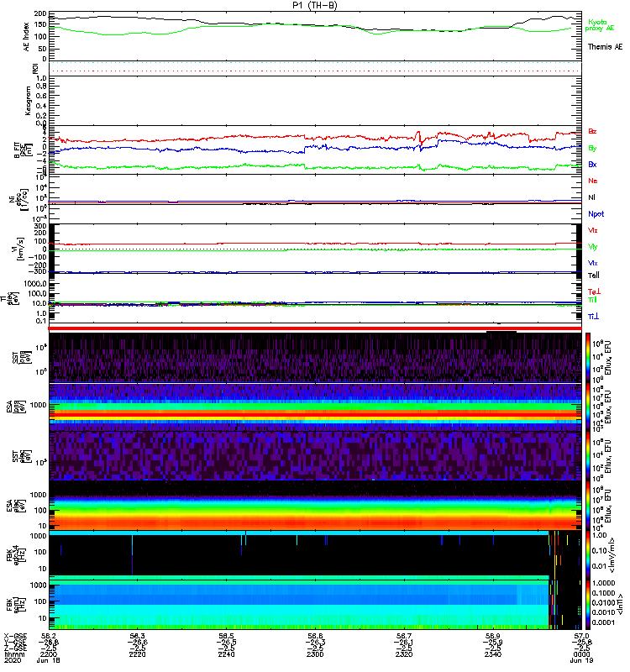This screenshot has height=672, width=630.
Task: Click the ROI axis label
Action: (35, 69)
